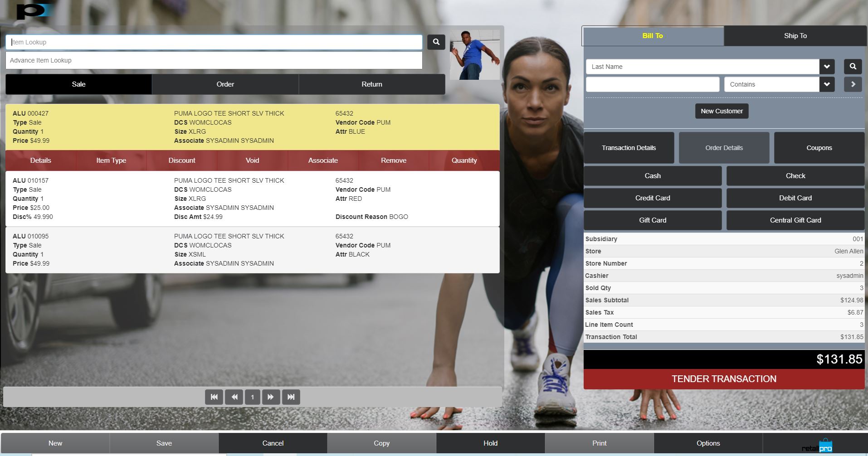Switch to the Ship To tab
The width and height of the screenshot is (868, 456).
tap(795, 35)
